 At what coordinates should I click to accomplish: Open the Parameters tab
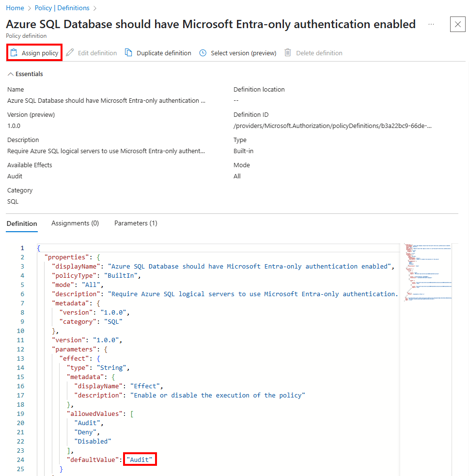[136, 223]
